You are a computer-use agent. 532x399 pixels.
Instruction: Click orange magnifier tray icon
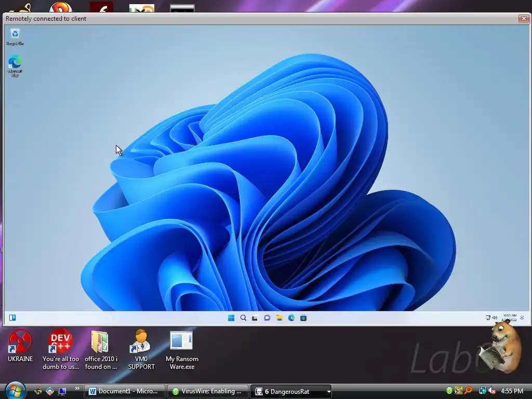click(x=469, y=391)
